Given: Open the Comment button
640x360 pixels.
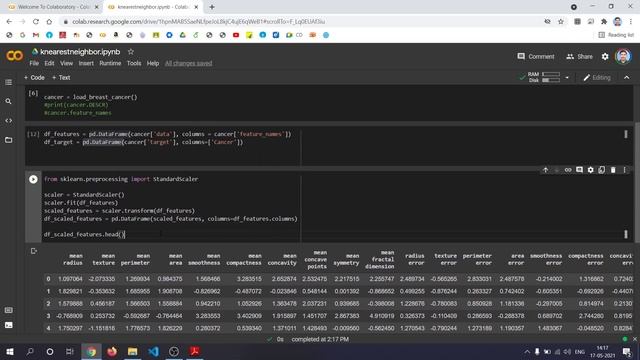Looking at the screenshot, I should tap(536, 57).
